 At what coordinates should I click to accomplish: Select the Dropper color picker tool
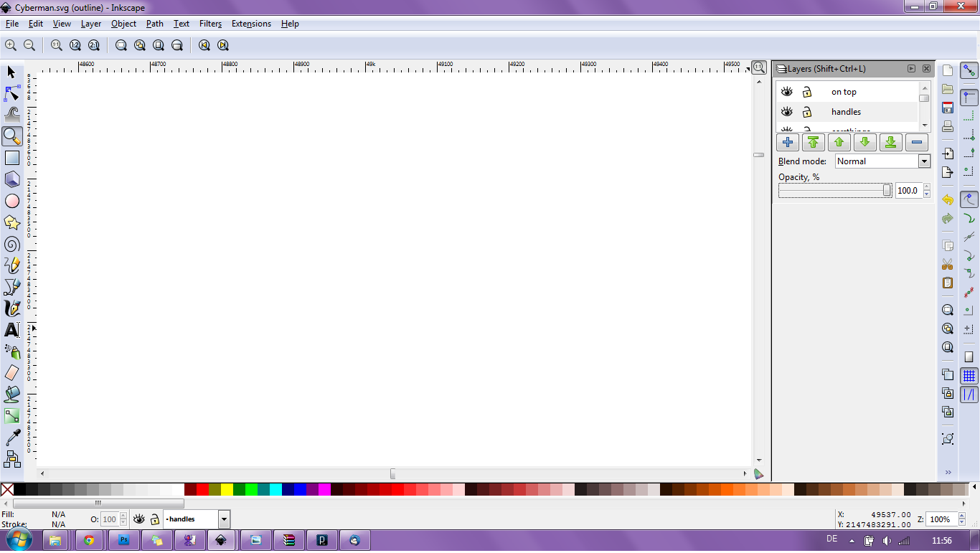tap(11, 437)
